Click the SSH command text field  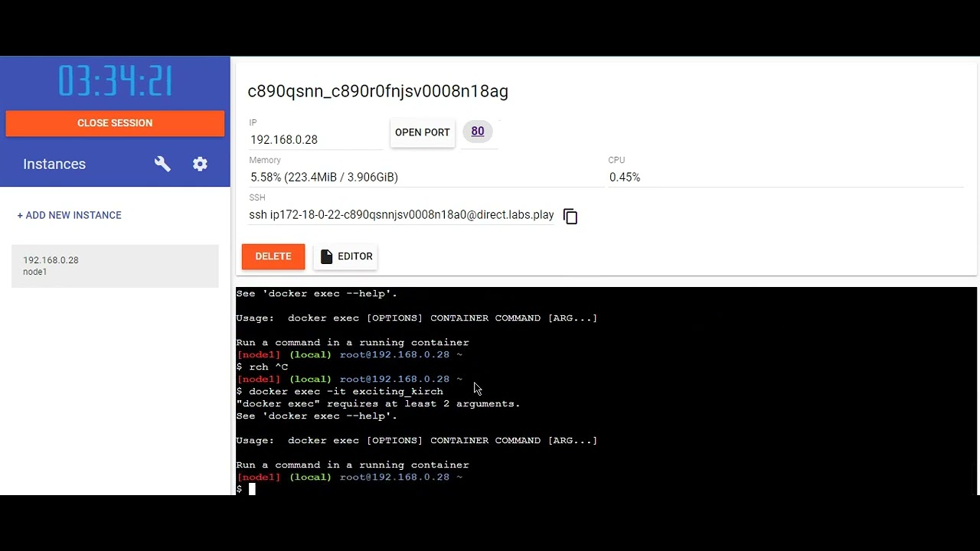pyautogui.click(x=402, y=215)
